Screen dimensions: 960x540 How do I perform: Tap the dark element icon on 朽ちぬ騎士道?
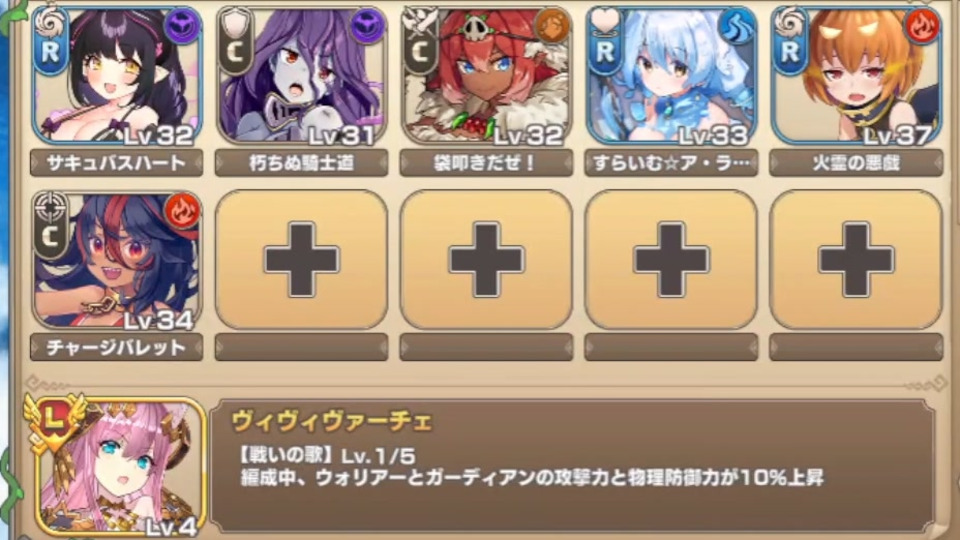pyautogui.click(x=367, y=26)
